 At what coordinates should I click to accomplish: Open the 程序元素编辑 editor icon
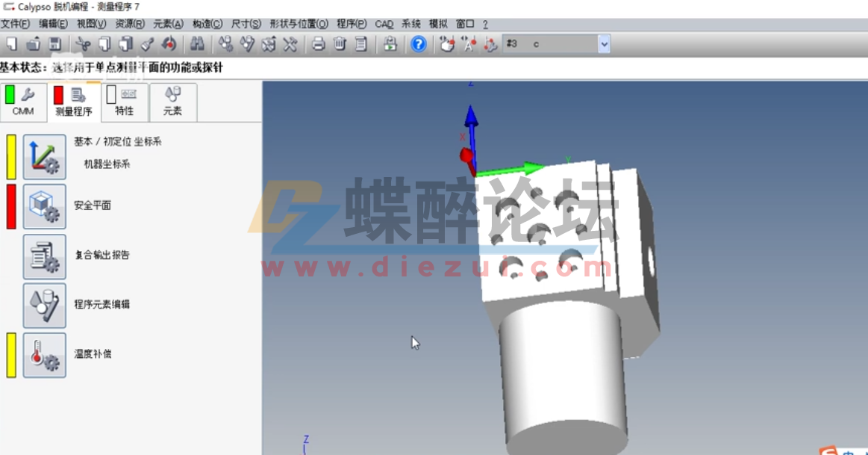click(44, 305)
